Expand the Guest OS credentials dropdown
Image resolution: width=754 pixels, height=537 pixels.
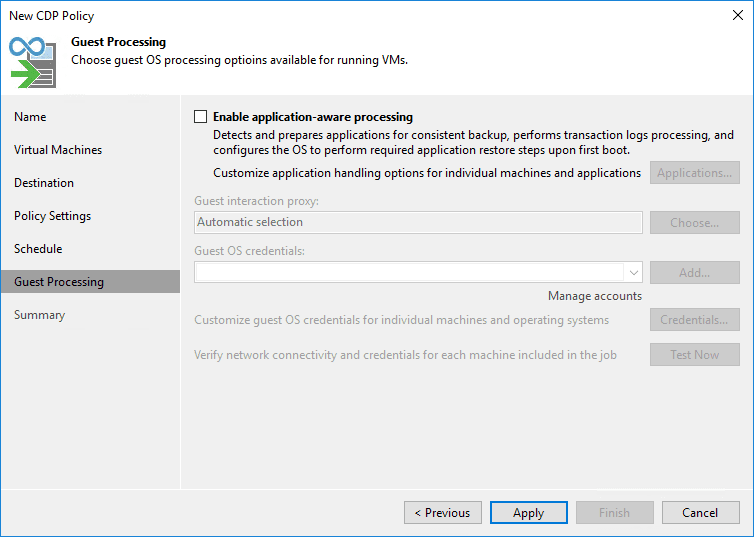click(633, 272)
